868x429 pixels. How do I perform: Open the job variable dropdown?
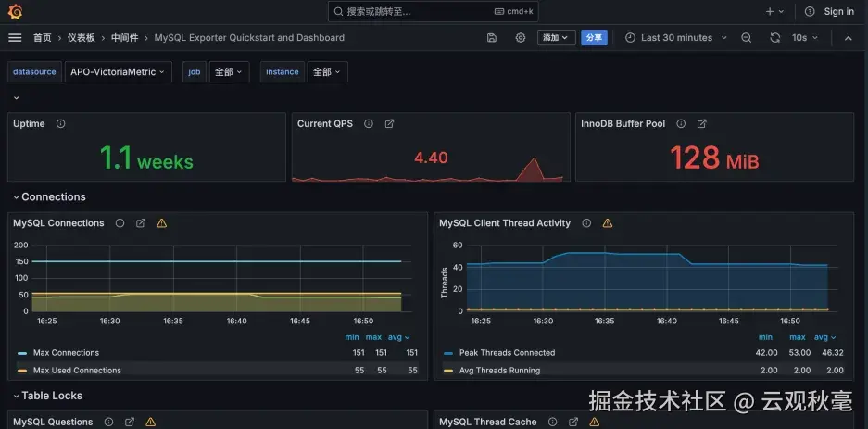(x=229, y=72)
